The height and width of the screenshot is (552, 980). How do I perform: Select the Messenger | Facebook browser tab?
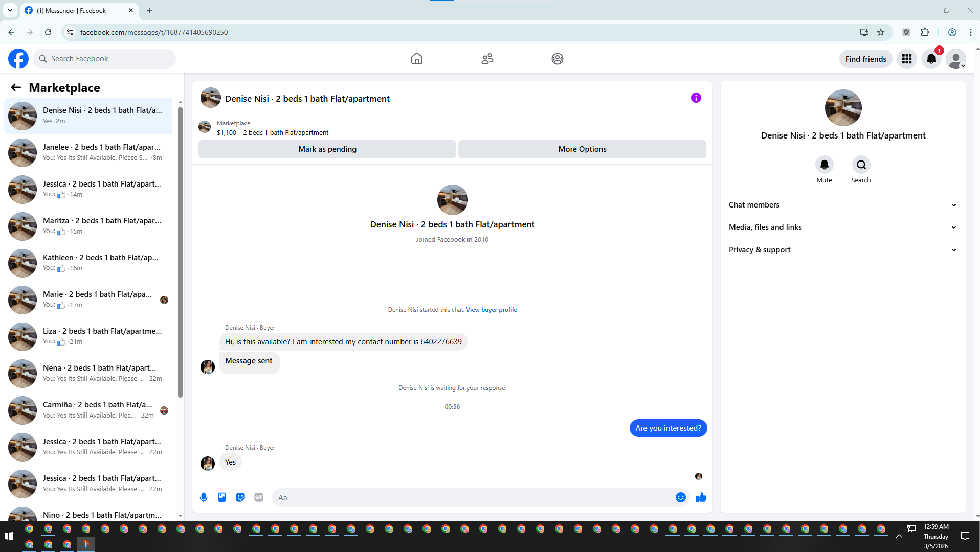(79, 10)
